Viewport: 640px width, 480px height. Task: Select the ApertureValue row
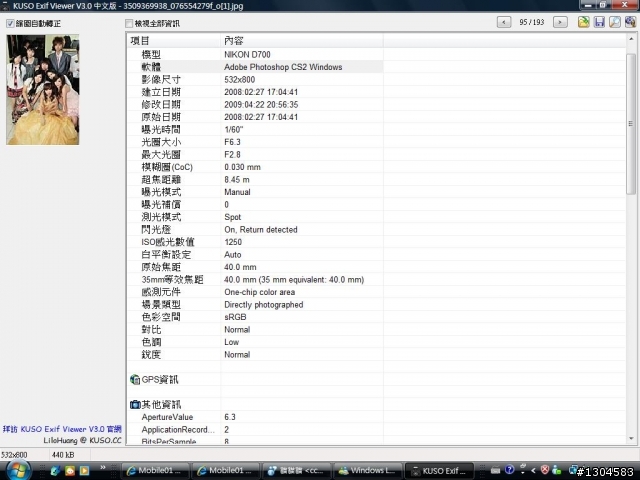(x=255, y=417)
